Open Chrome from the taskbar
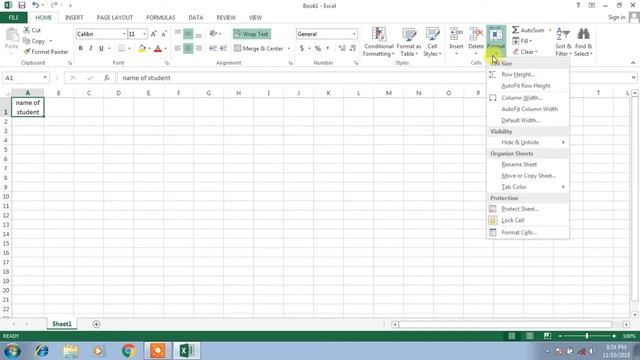This screenshot has width=640, height=360. tap(128, 350)
